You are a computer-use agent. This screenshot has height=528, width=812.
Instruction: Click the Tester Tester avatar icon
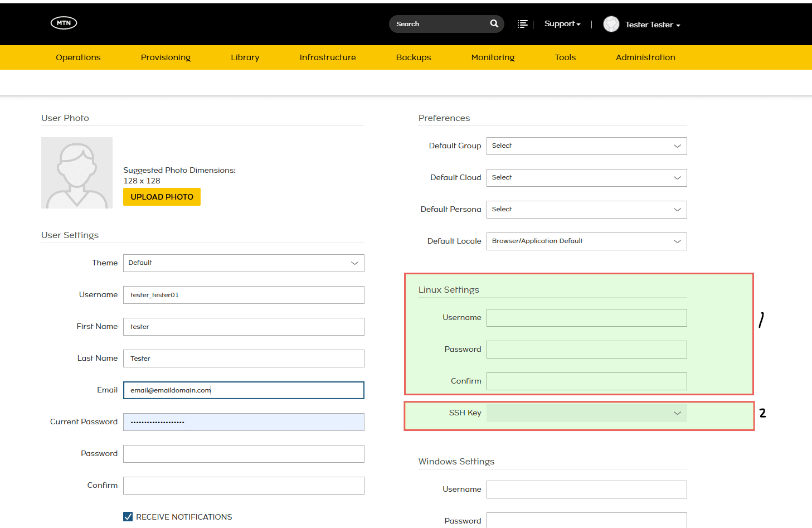click(611, 24)
